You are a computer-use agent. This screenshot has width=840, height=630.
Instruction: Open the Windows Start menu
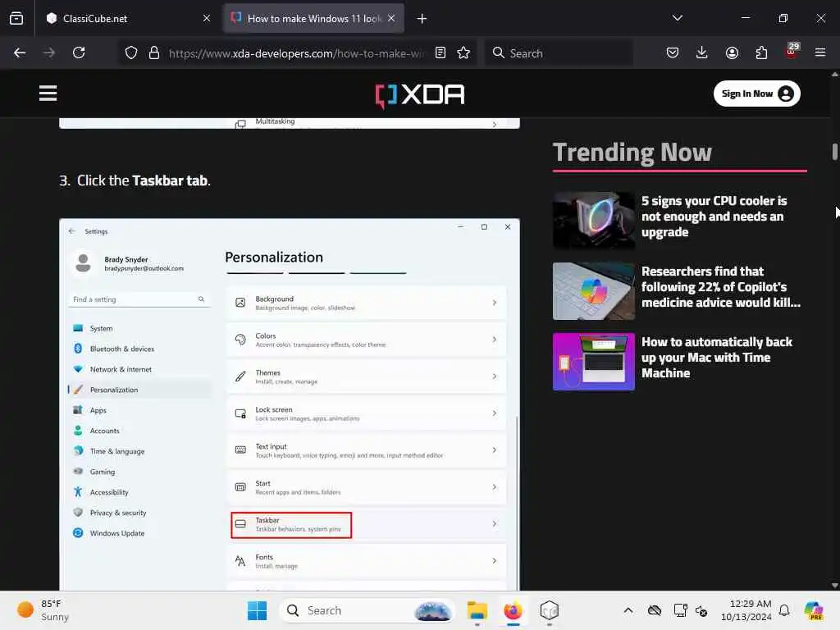(257, 610)
